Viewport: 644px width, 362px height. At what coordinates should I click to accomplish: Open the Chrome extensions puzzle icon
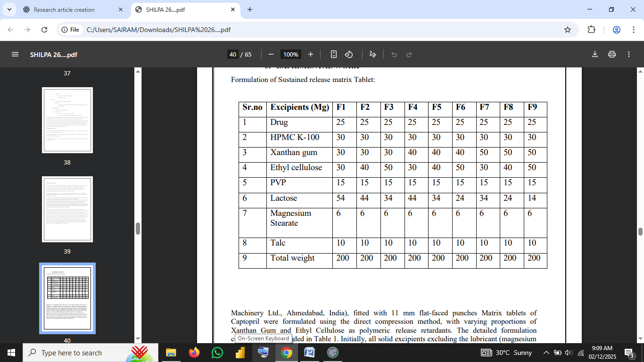[x=591, y=30]
